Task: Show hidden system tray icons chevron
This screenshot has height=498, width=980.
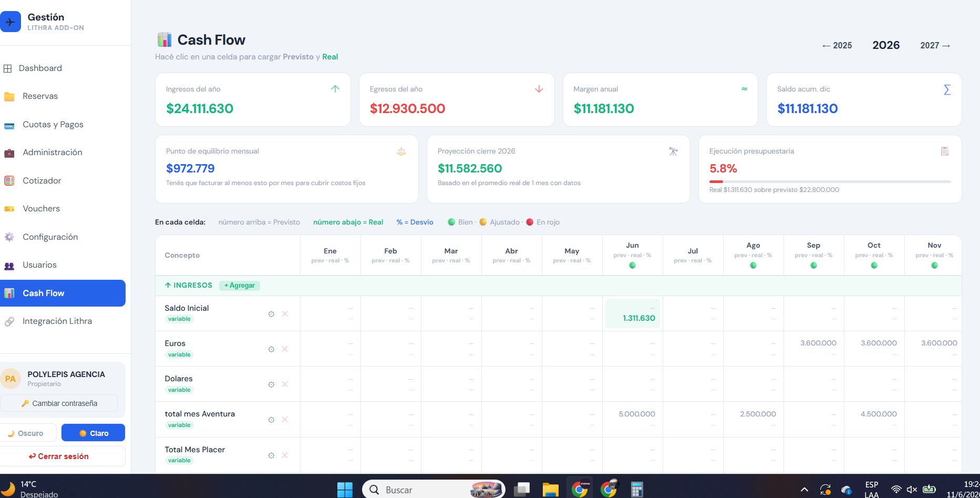Action: 804,490
